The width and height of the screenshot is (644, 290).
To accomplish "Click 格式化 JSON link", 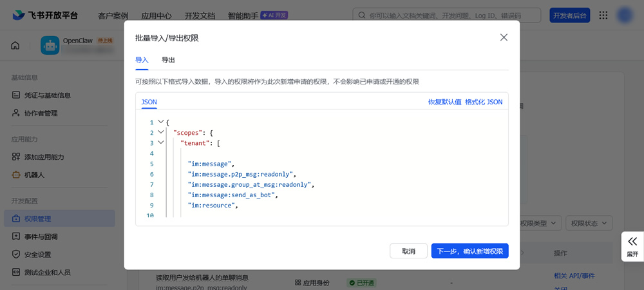I will (x=484, y=102).
